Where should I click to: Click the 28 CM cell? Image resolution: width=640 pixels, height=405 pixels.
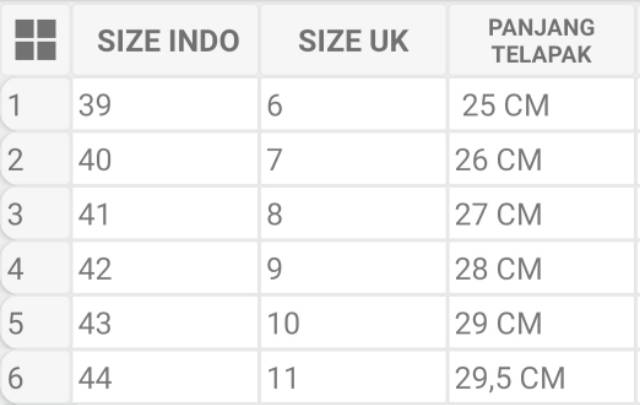pos(541,268)
